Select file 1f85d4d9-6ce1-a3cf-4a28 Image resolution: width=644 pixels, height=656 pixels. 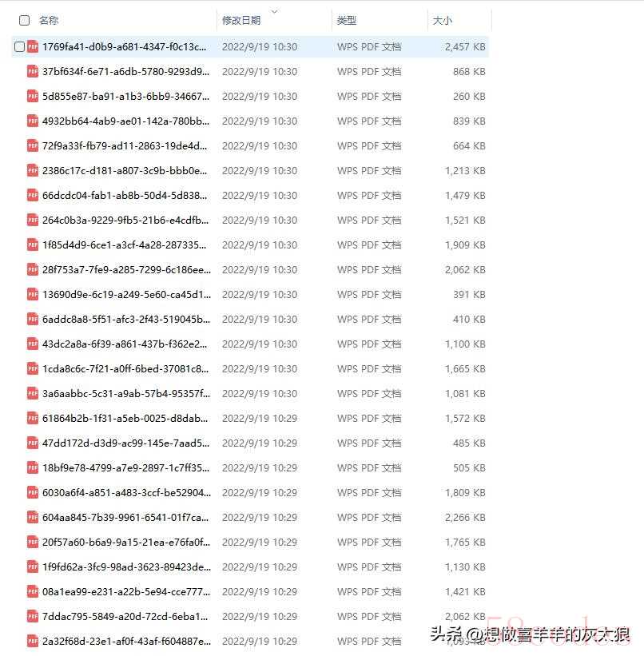(250, 245)
